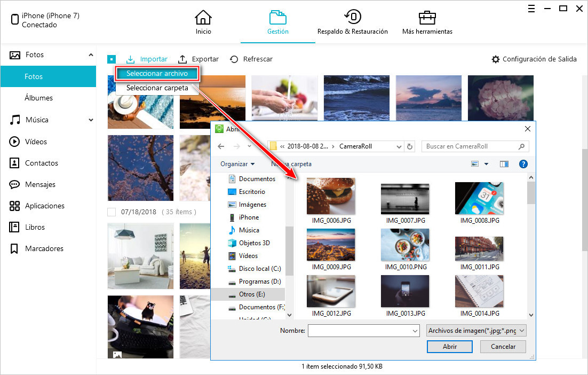Select the pink flower photo thumbnail
The width and height of the screenshot is (588, 375).
click(500, 98)
